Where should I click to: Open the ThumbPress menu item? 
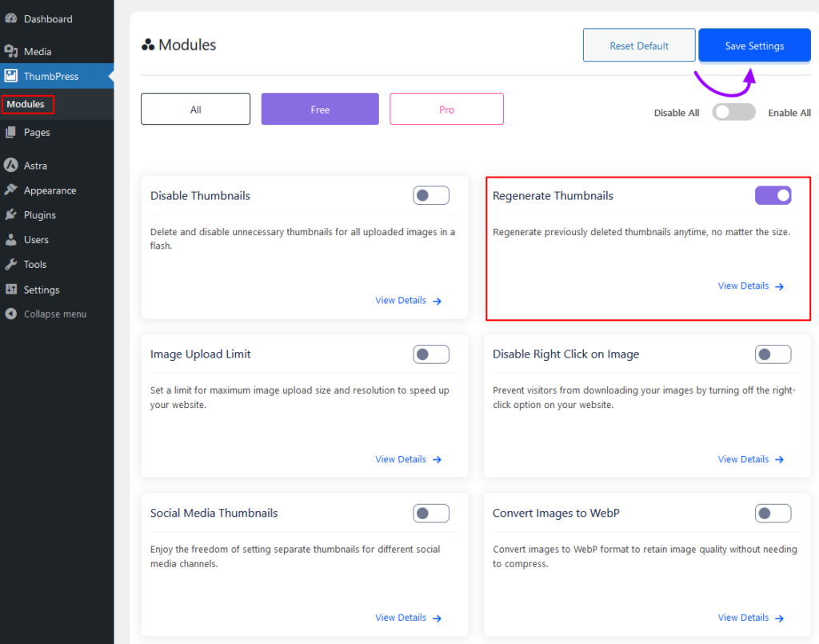coord(57,76)
